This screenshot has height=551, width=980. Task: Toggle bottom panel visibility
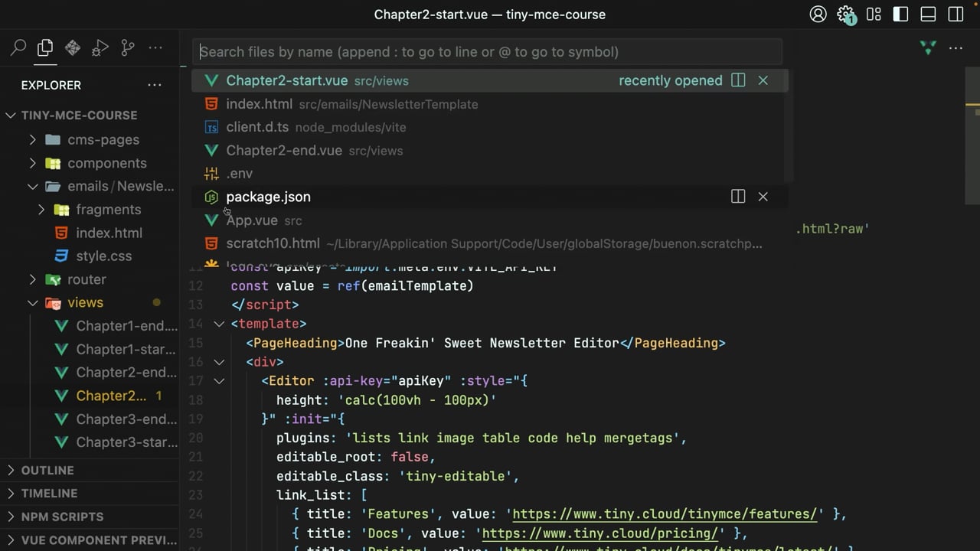pos(929,15)
